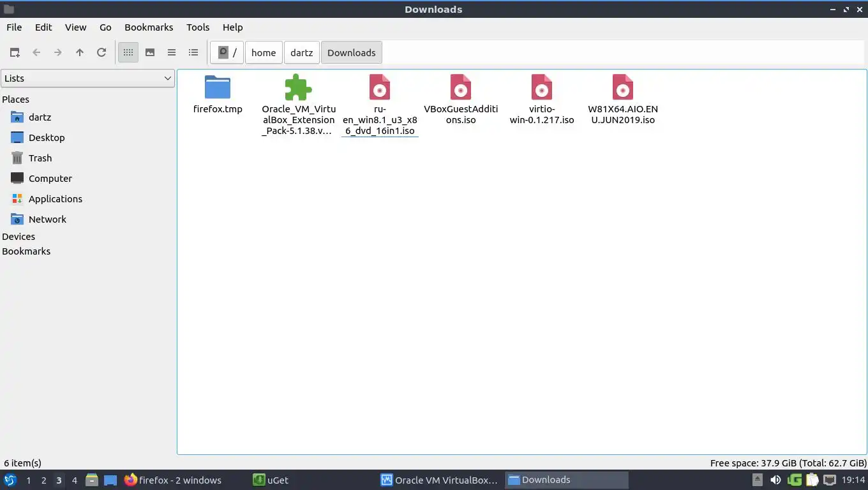This screenshot has height=490, width=868.
Task: Open the Bookmarks menu
Action: [x=149, y=27]
